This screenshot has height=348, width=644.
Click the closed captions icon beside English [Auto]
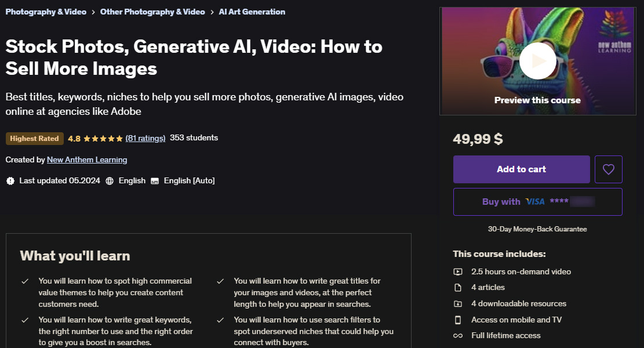click(x=154, y=180)
